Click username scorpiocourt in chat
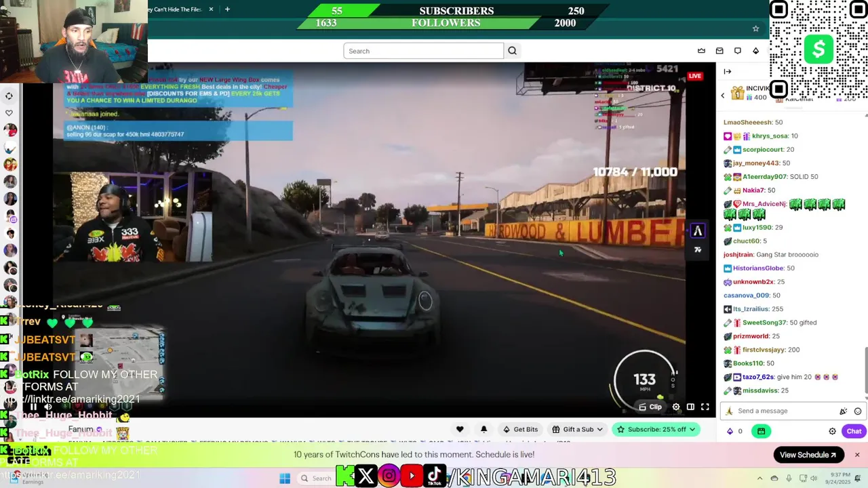This screenshot has width=868, height=488. pyautogui.click(x=762, y=149)
